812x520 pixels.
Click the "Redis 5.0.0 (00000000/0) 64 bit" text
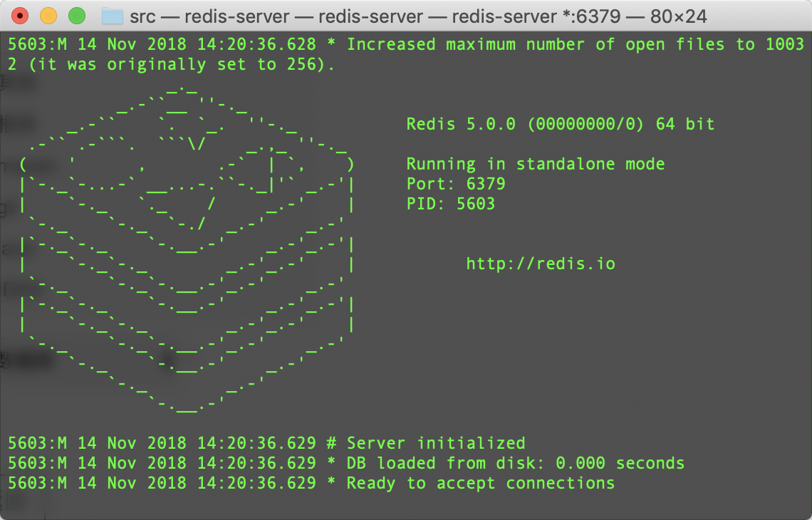pos(561,125)
